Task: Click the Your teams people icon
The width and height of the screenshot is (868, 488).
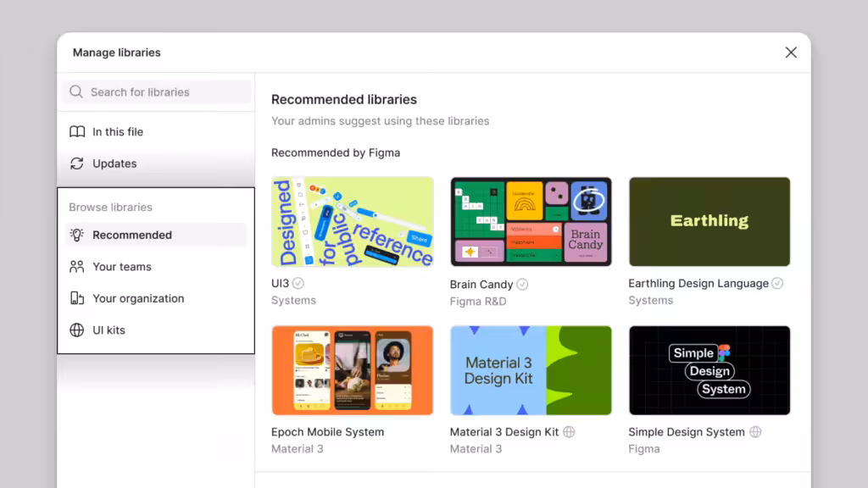Action: coord(75,266)
